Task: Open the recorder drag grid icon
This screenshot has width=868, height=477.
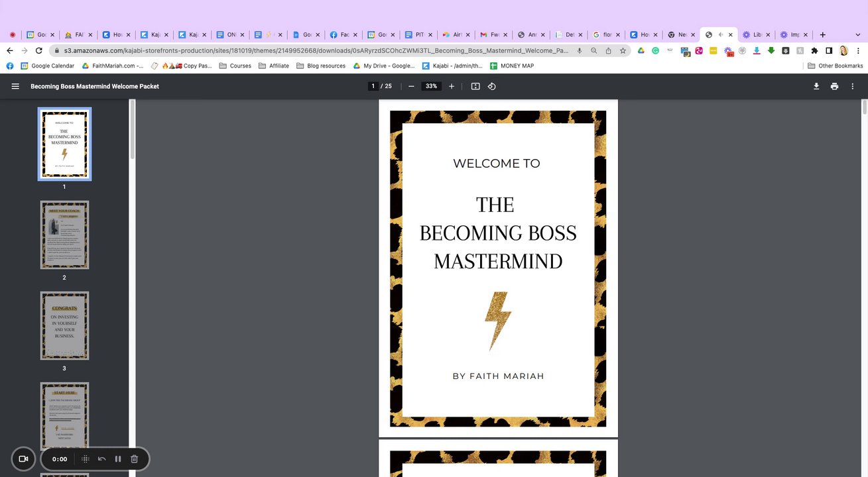Action: pyautogui.click(x=86, y=458)
